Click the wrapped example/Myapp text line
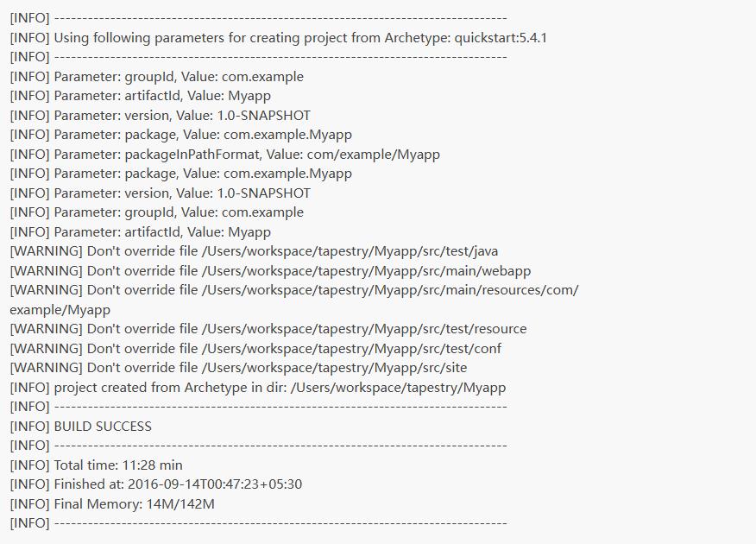 60,310
